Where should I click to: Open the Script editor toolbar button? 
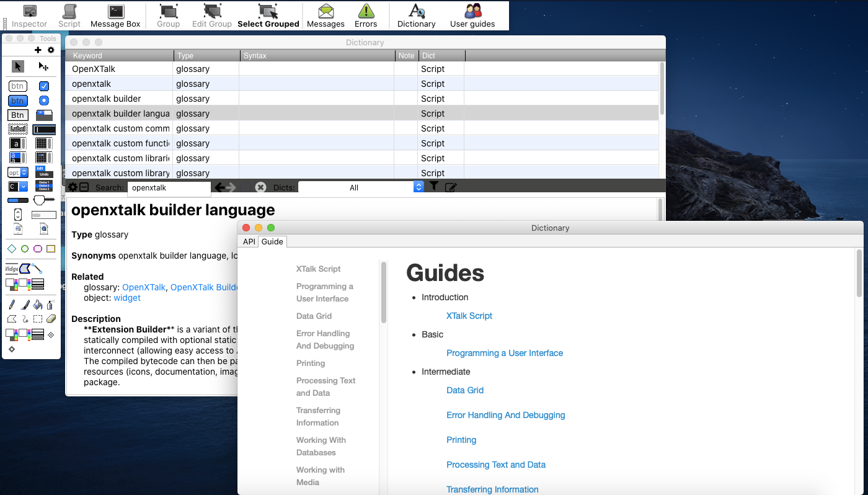click(69, 16)
